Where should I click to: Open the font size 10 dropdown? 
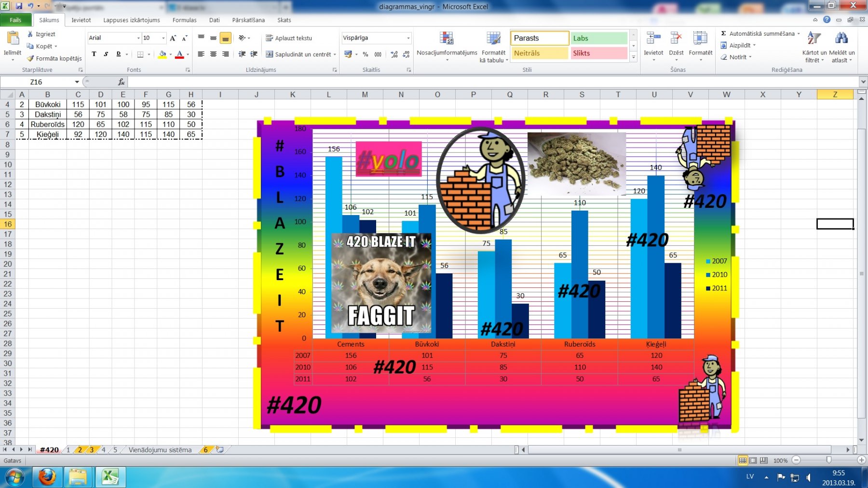(x=163, y=38)
